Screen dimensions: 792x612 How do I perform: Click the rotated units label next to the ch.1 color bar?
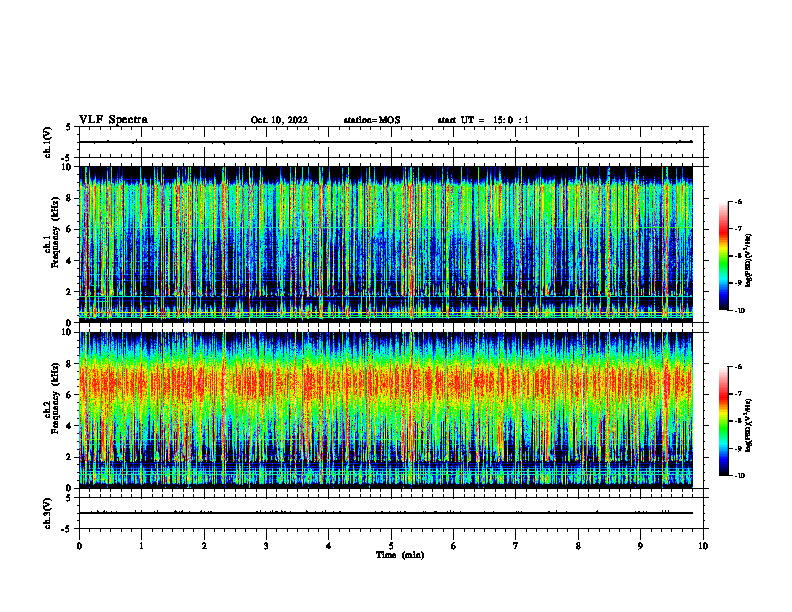tap(749, 260)
